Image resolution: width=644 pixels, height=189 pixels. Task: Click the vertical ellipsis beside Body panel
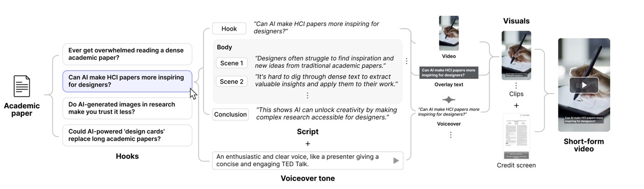coord(406,61)
